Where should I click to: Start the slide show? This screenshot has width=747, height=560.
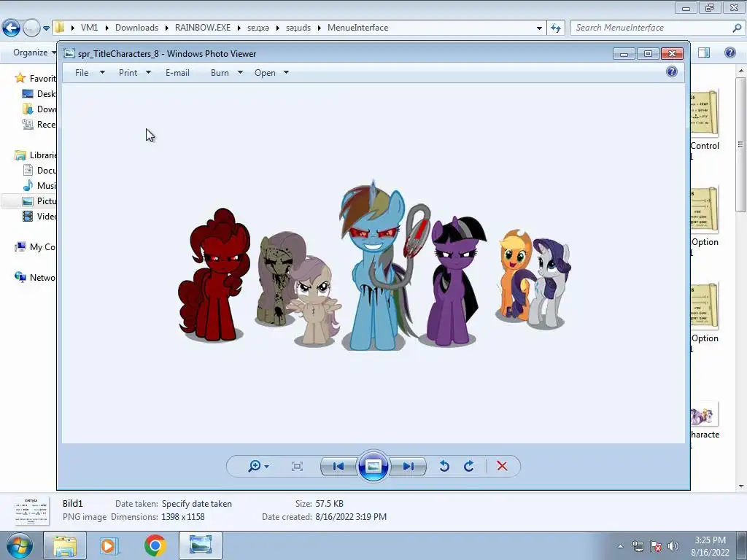point(373,466)
